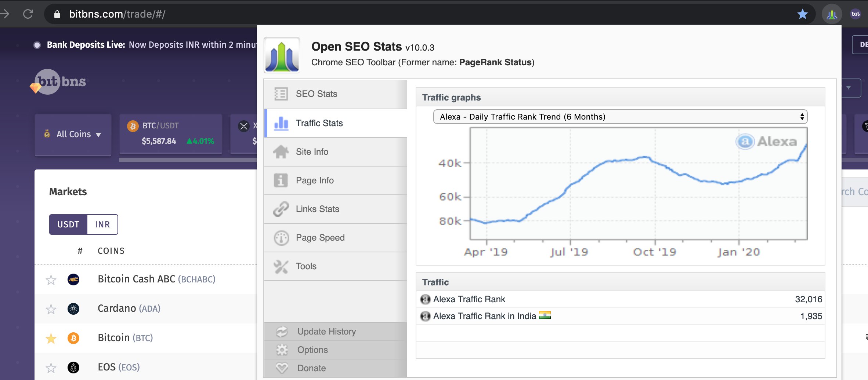Click the Links Stats chain icon
This screenshot has height=380, width=868.
click(281, 209)
